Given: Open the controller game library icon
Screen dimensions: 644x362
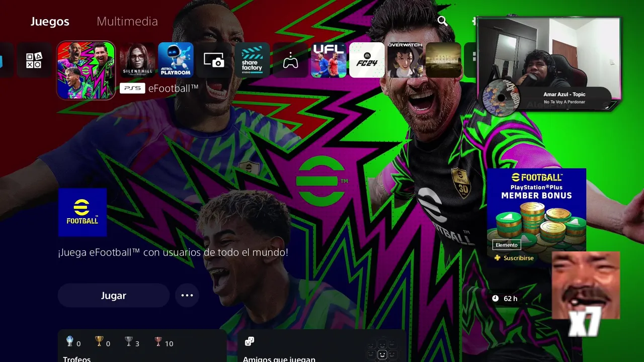Looking at the screenshot, I should pos(290,60).
